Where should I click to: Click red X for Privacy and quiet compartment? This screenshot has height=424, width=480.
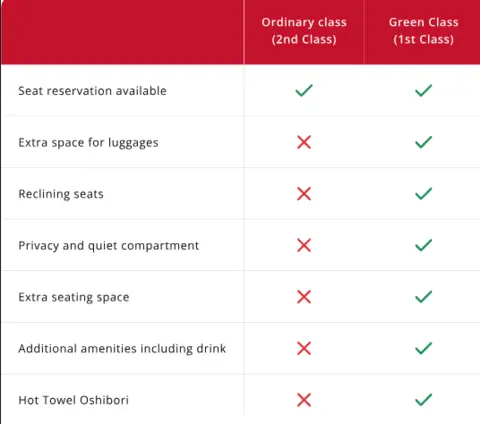click(304, 245)
